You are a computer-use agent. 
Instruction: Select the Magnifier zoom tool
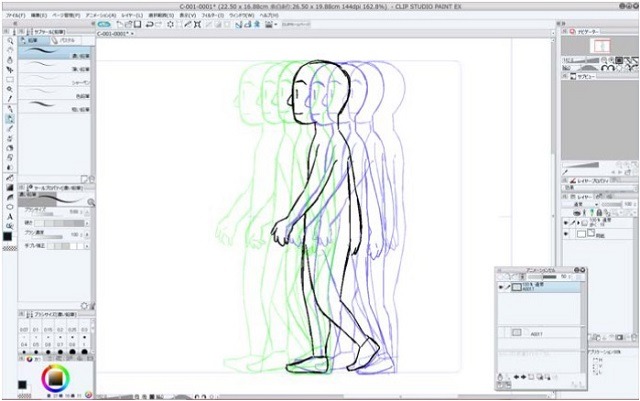(8, 41)
